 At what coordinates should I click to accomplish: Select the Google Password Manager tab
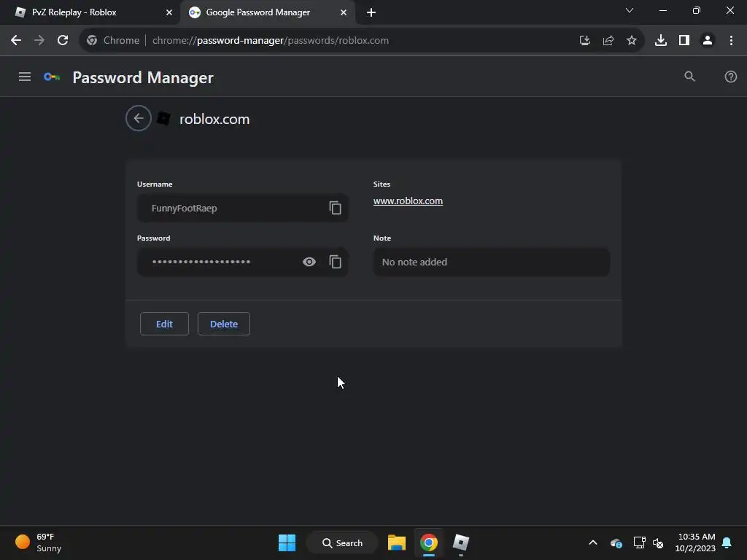[267, 12]
